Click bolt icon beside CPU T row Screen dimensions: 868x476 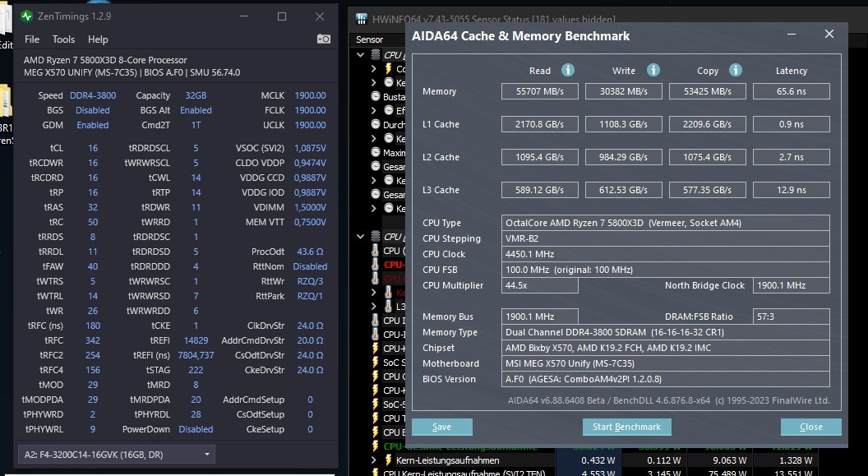pyautogui.click(x=376, y=418)
